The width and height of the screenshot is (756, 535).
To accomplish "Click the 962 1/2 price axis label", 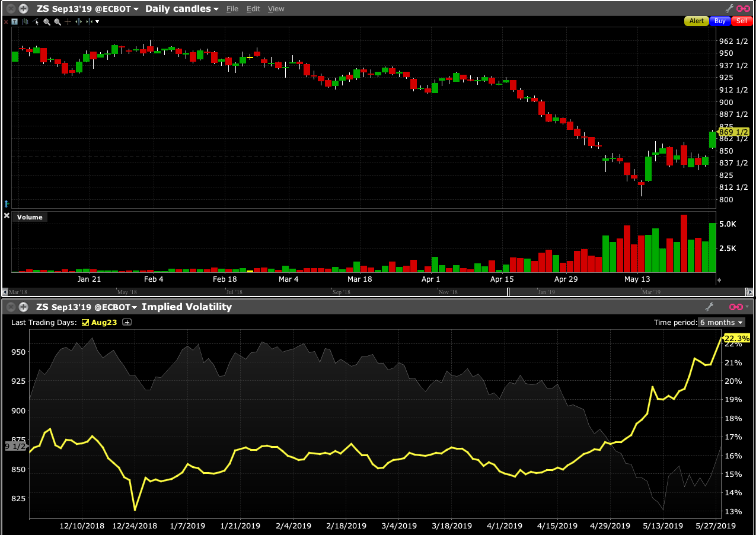I will pos(733,41).
